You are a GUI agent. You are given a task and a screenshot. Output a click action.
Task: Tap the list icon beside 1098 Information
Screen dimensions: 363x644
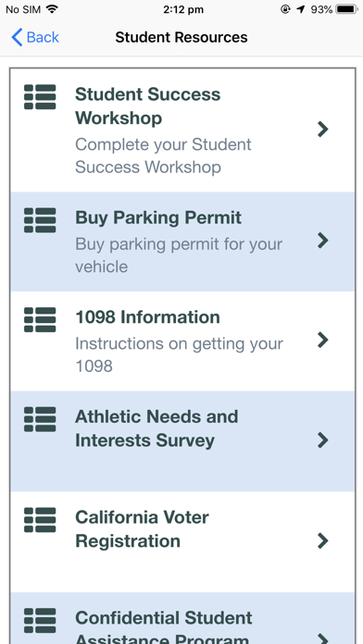[40, 319]
